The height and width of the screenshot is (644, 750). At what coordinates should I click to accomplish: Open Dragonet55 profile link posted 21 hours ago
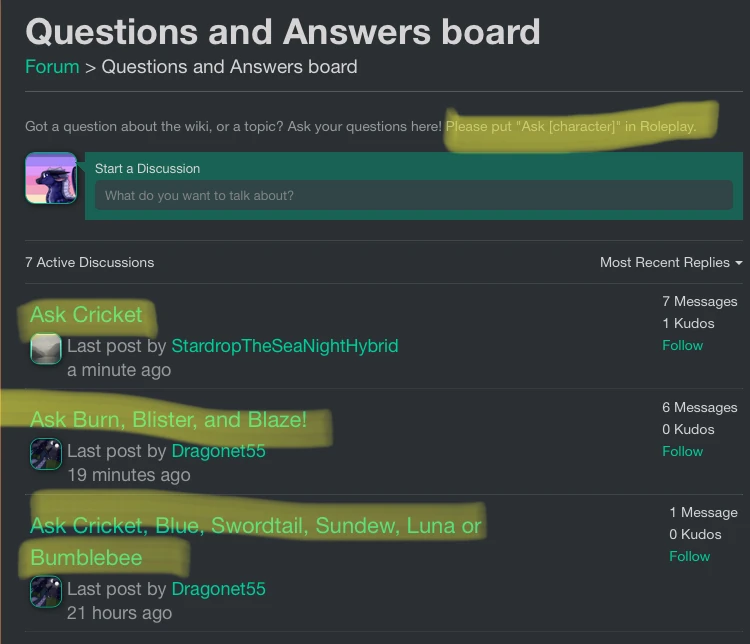218,589
